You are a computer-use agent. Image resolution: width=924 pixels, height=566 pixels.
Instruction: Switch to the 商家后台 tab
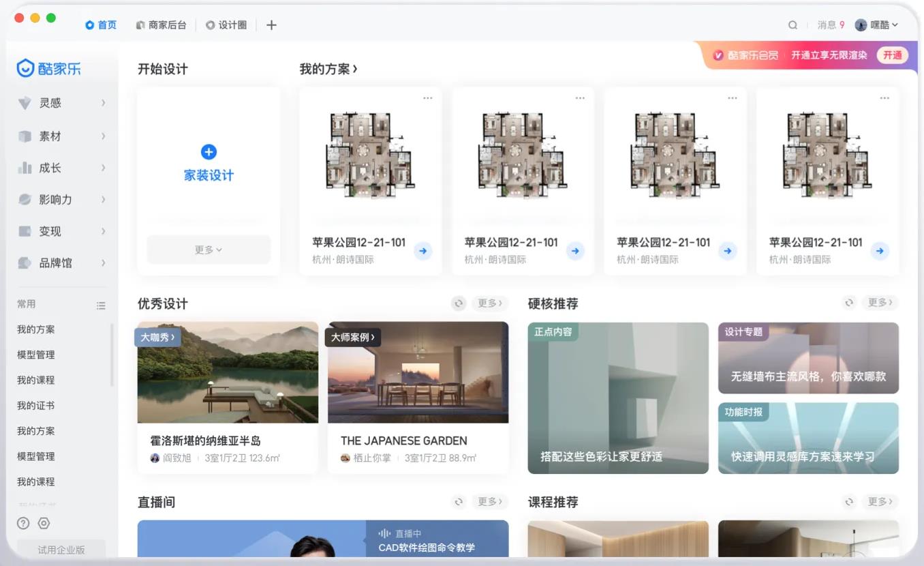[x=161, y=25]
